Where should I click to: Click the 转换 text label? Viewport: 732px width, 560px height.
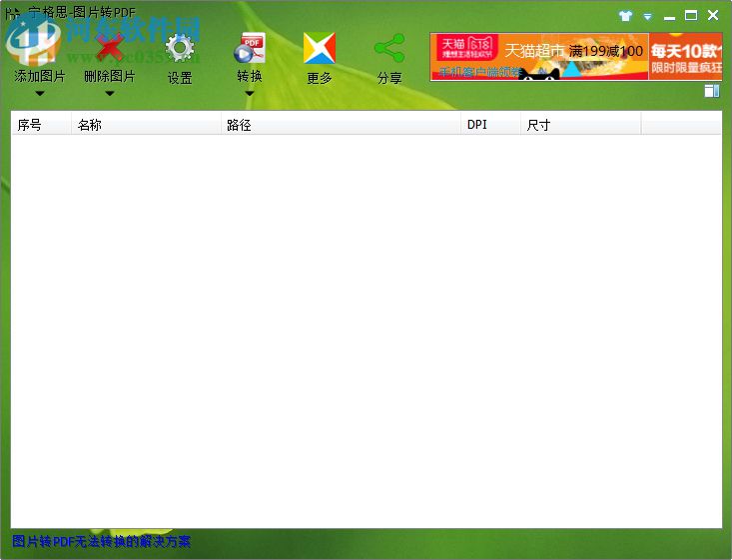coord(250,76)
